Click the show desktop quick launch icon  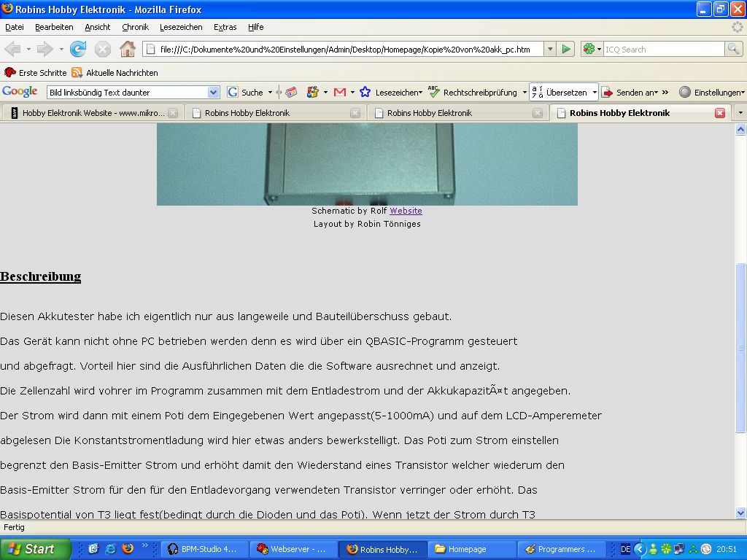click(x=93, y=549)
